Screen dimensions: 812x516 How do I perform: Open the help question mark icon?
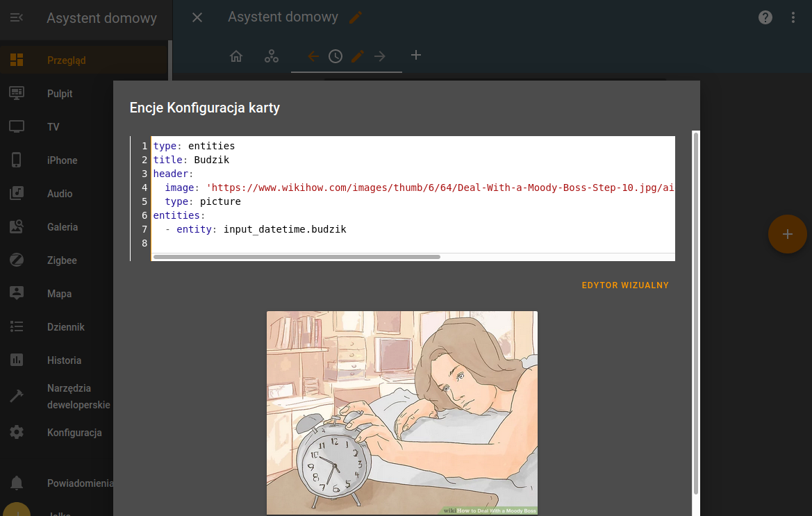click(x=765, y=17)
